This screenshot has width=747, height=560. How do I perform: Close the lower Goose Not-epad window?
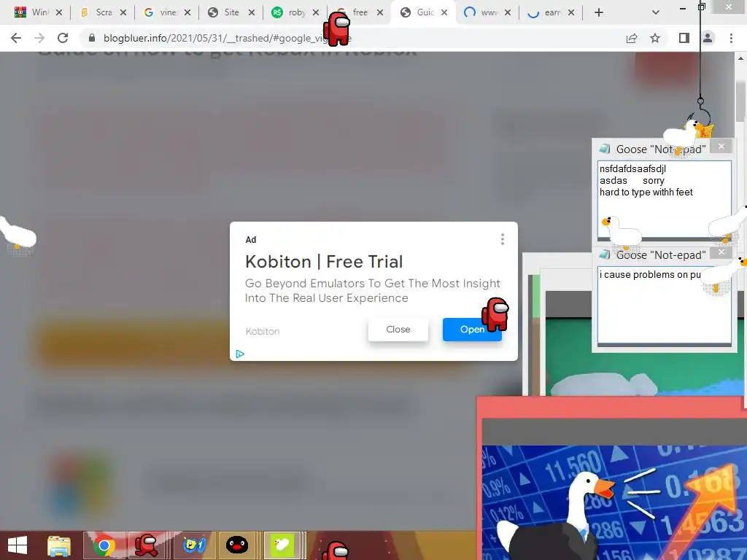point(721,252)
